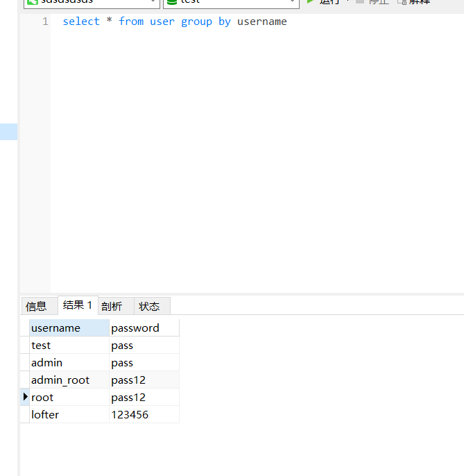Image resolution: width=464 pixels, height=476 pixels.
Task: Click the by keyword in the query
Action: coord(225,22)
